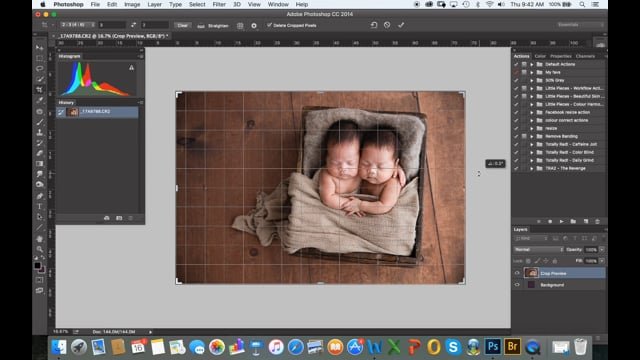Toggle check for Remove Banding set
Image resolution: width=640 pixels, height=360 pixels.
point(516,136)
